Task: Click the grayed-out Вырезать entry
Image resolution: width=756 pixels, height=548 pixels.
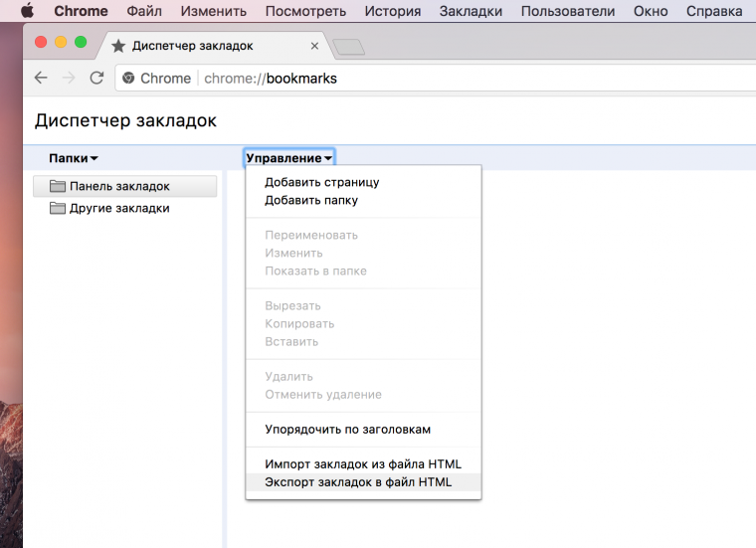Action: 363,306
